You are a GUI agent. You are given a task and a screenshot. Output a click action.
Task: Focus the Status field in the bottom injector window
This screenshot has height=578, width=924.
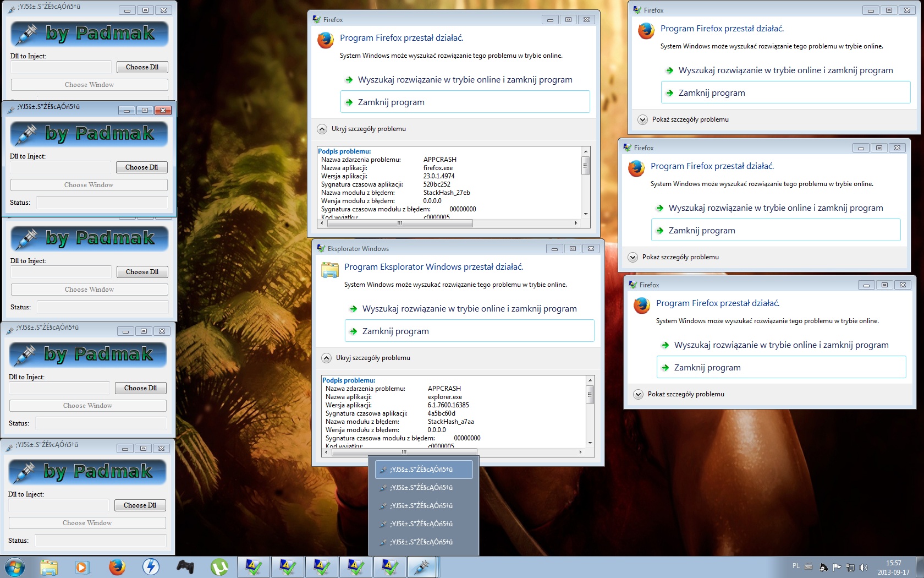pos(101,541)
